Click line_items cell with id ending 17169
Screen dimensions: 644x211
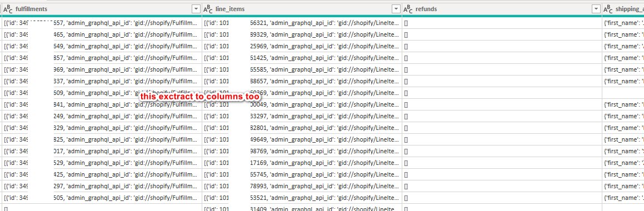tap(302, 163)
